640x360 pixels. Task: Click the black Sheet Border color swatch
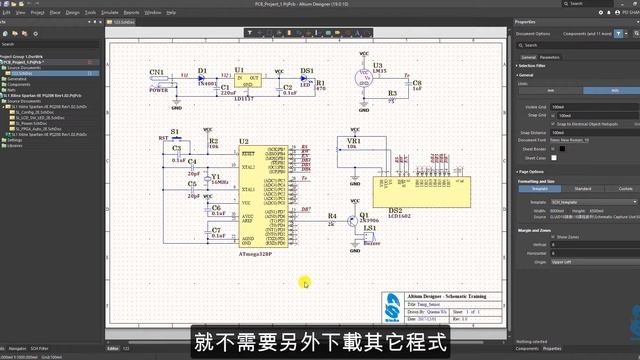tap(562, 149)
